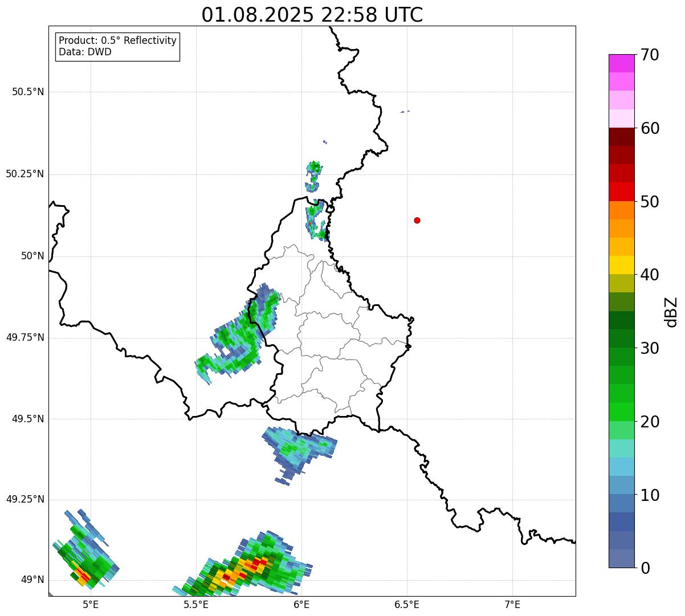Click the red station marker dot
This screenshot has width=685, height=616.
[x=417, y=220]
